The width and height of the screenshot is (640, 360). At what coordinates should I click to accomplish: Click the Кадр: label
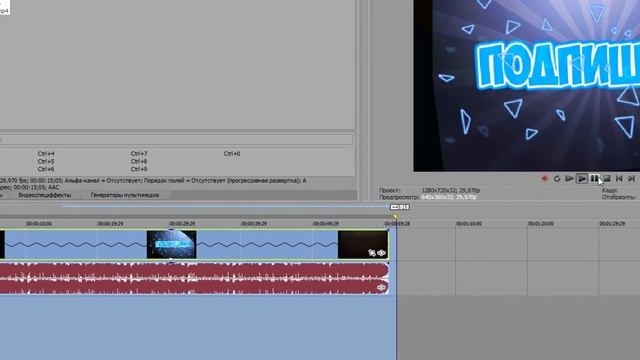point(610,190)
